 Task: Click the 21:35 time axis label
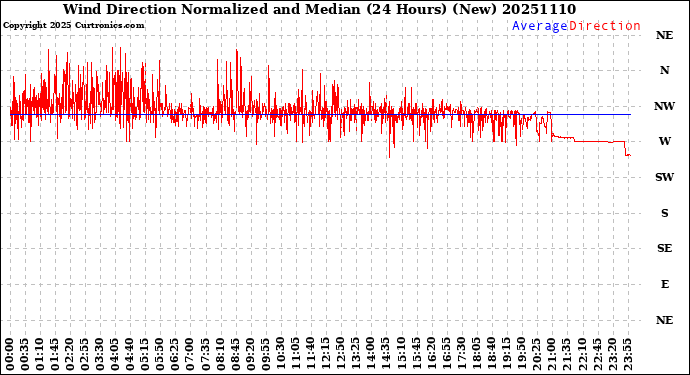pos(567,355)
